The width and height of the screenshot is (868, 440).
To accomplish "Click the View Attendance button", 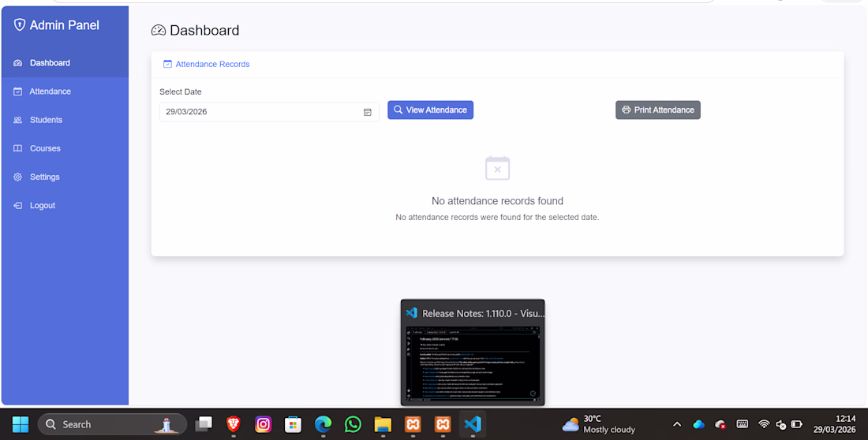I will (x=430, y=110).
